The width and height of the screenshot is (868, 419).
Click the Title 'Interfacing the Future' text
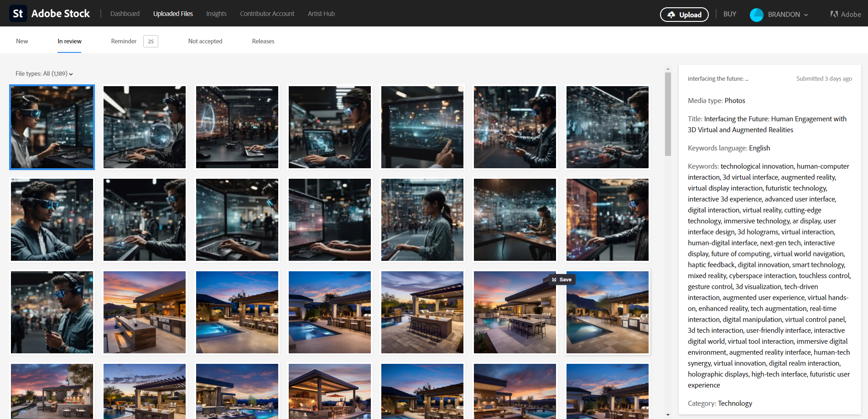[x=767, y=124]
